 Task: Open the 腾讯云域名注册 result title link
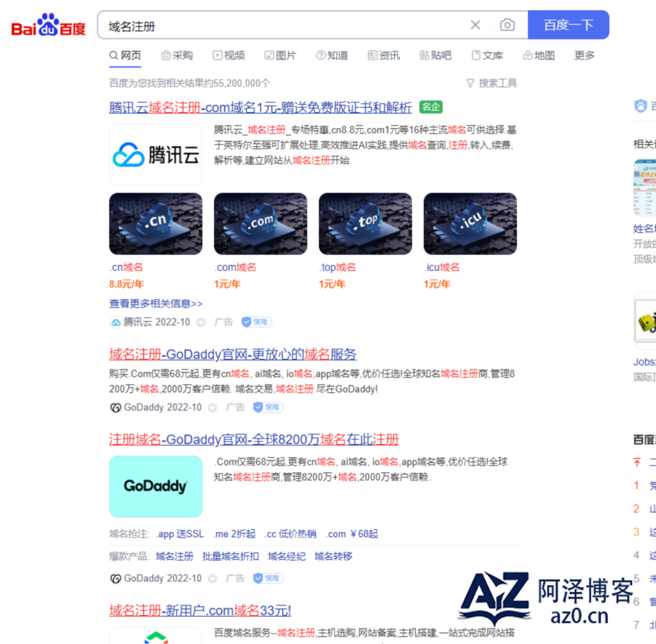click(x=260, y=108)
